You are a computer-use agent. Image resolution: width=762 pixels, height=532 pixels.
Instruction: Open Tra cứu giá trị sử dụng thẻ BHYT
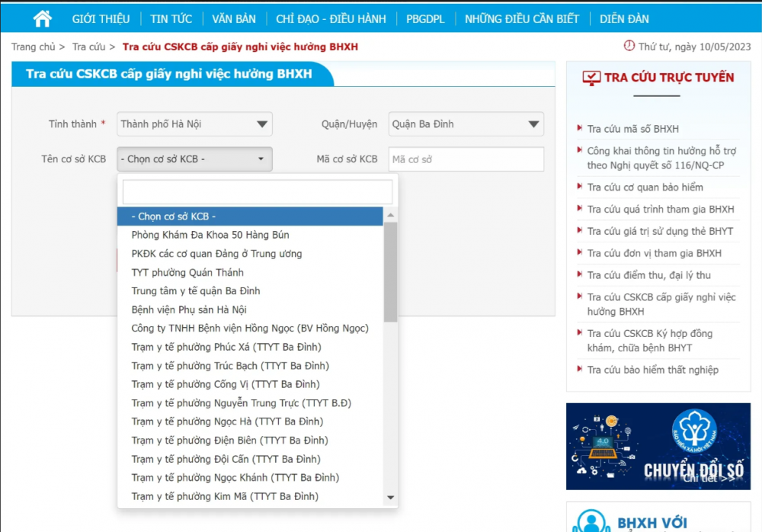click(x=660, y=231)
